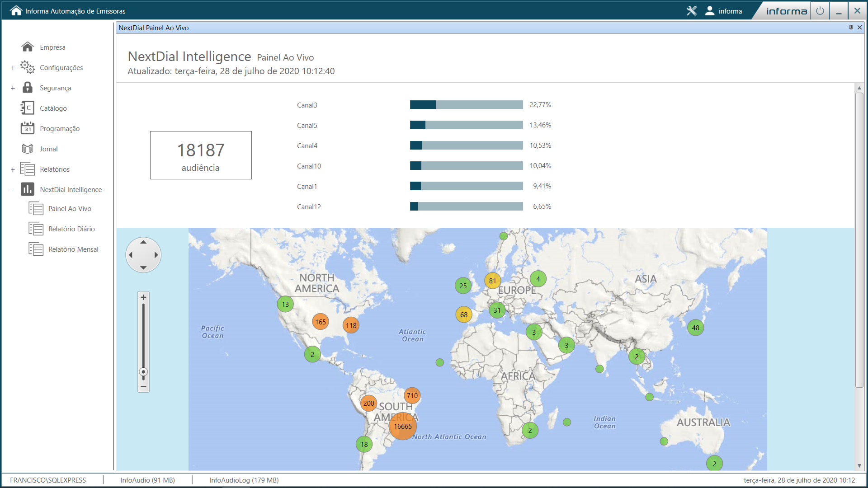
Task: Pan the map left with arrow
Action: pyautogui.click(x=131, y=255)
